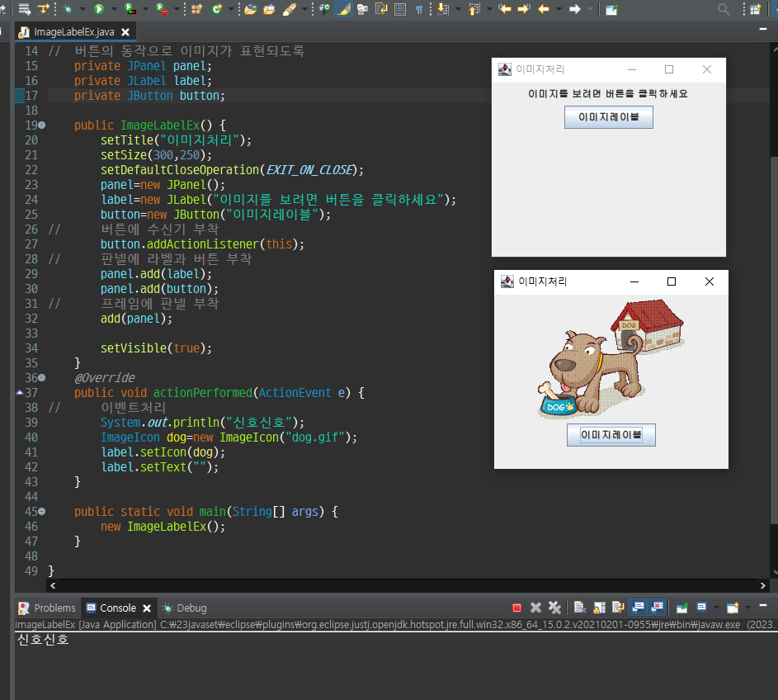
Task: Click the Open Task folder icon
Action: coord(269,9)
